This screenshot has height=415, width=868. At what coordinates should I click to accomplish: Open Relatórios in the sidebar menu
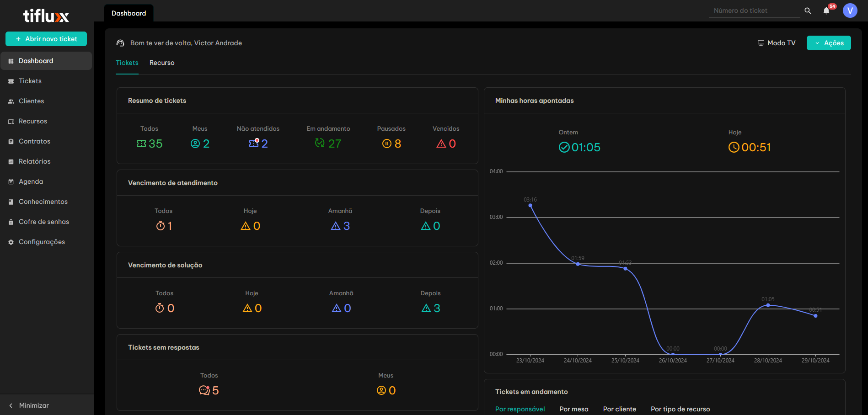34,161
